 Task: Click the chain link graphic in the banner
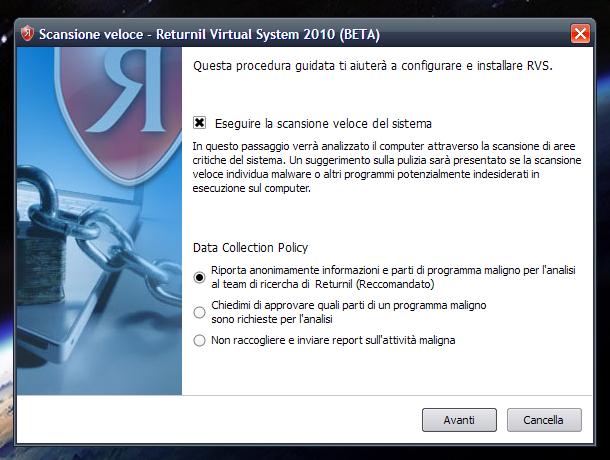[x=117, y=249]
